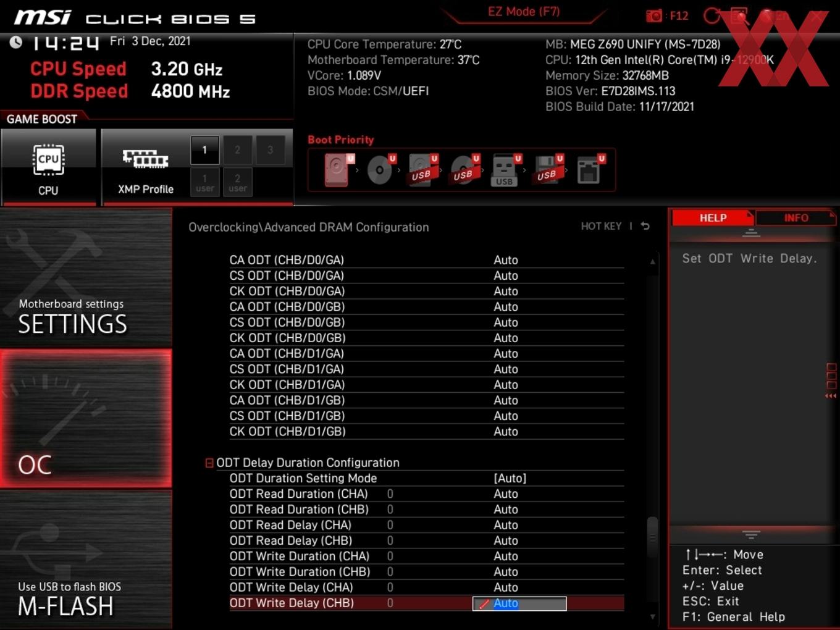Click the screenshot camera icon (F12)

click(654, 15)
